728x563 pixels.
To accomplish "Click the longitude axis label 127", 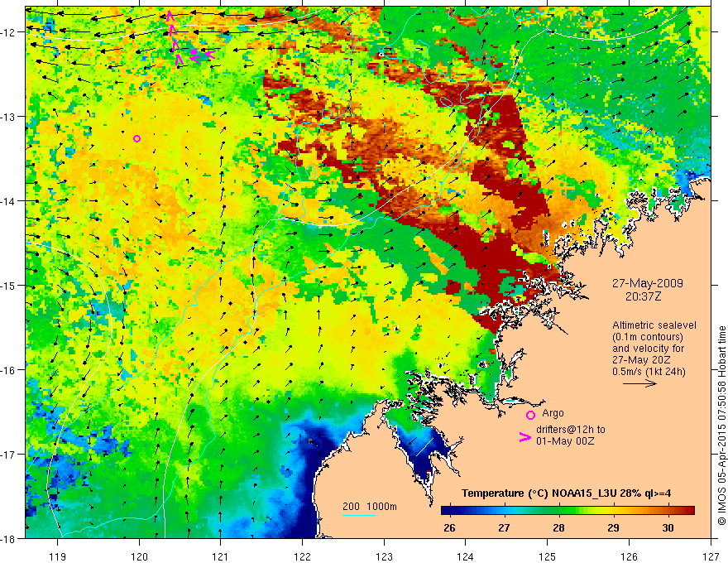I will (x=711, y=556).
